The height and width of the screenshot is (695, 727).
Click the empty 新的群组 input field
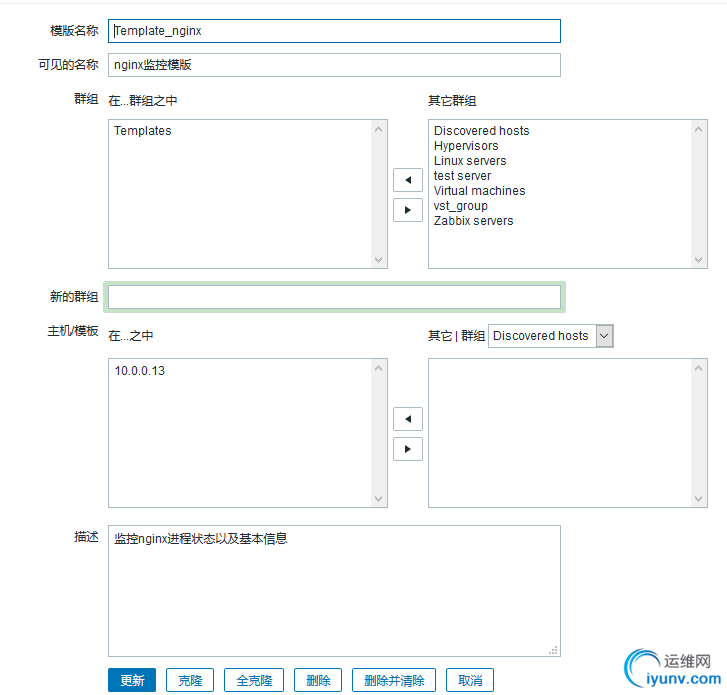tap(334, 297)
